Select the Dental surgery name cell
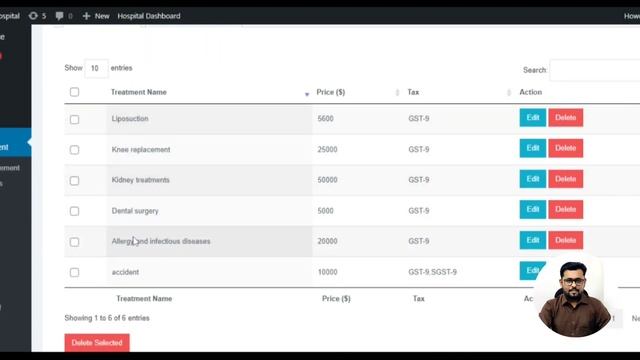 tap(135, 211)
